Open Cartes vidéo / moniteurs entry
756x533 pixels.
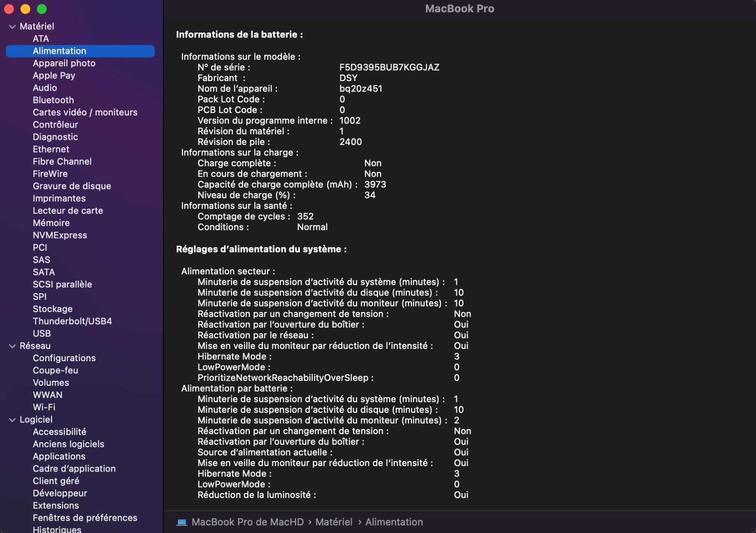[85, 112]
